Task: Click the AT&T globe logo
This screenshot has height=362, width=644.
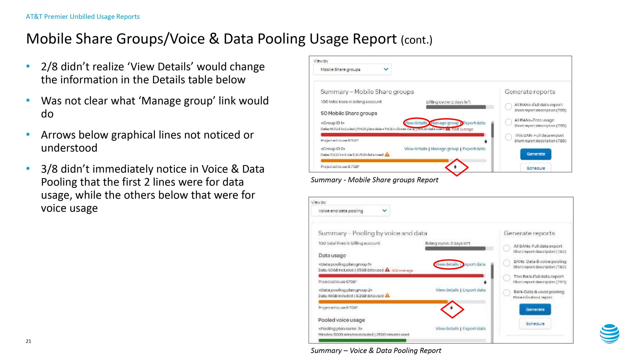Action: pyautogui.click(x=609, y=334)
